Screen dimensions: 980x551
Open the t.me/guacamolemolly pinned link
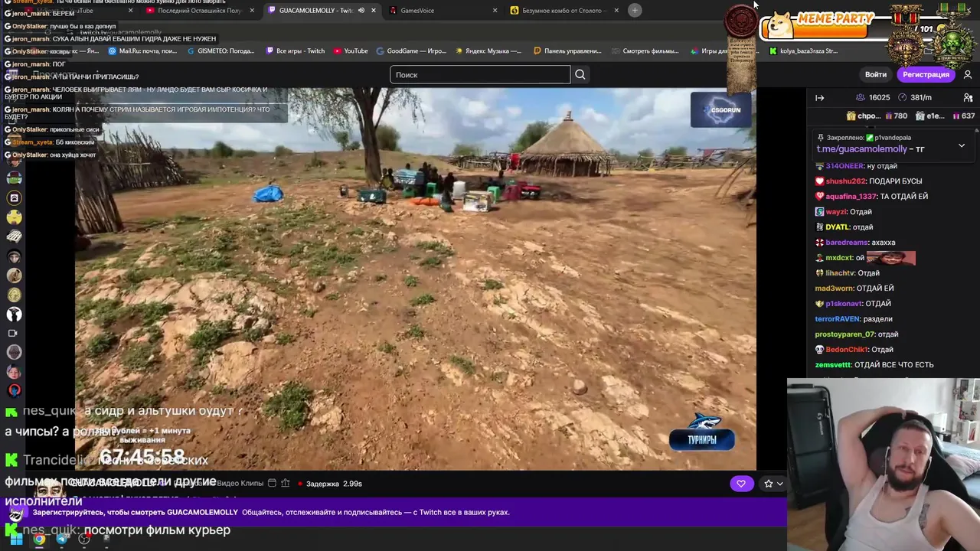[861, 149]
